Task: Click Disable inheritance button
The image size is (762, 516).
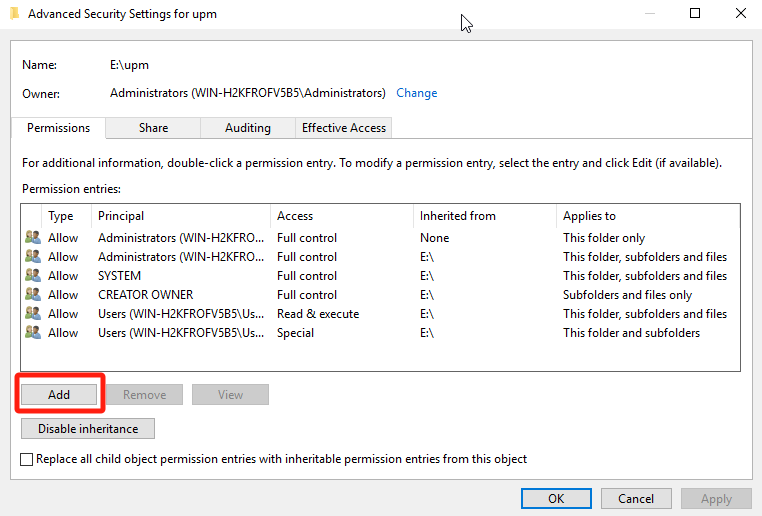Action: point(87,428)
